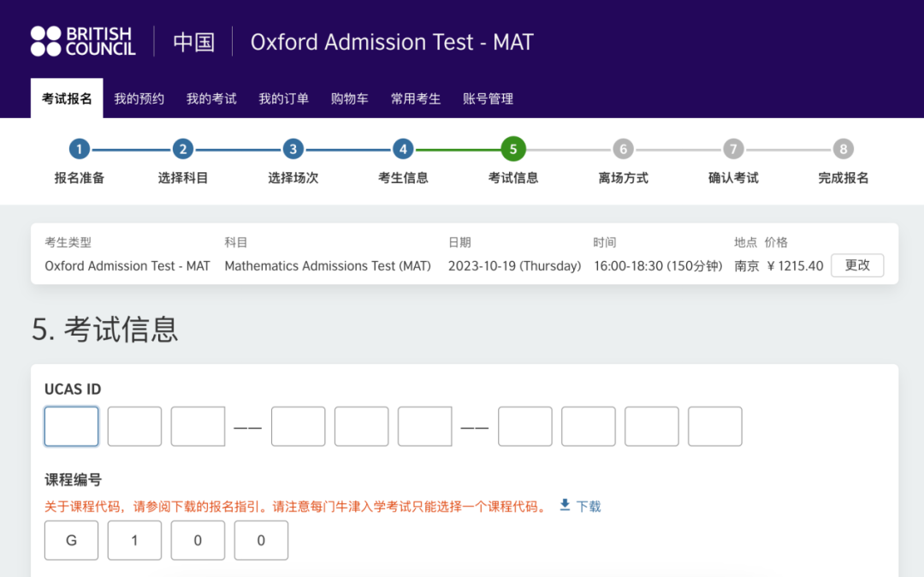Click the 更改 button

tap(857, 265)
